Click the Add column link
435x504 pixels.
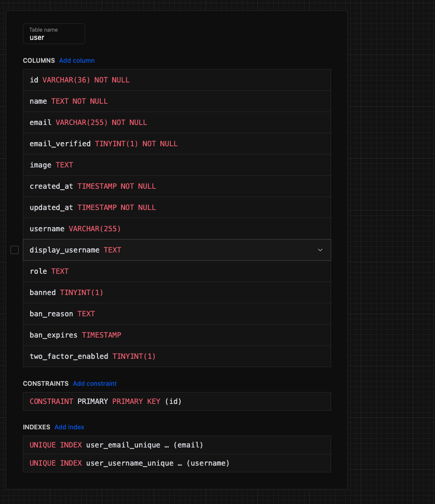[77, 61]
